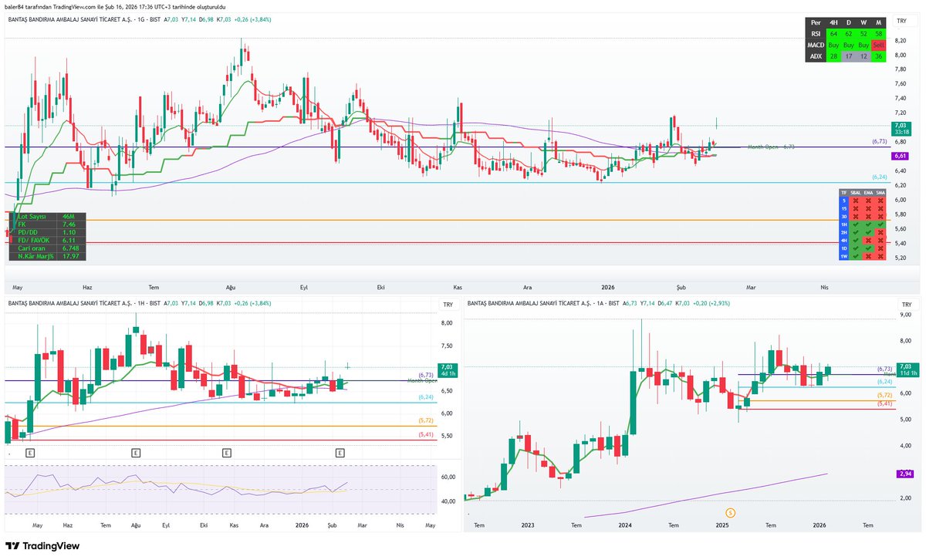Click the Month Open 6,73 label on the daily chart
Viewport: 926px width, 560px height.
(x=771, y=146)
